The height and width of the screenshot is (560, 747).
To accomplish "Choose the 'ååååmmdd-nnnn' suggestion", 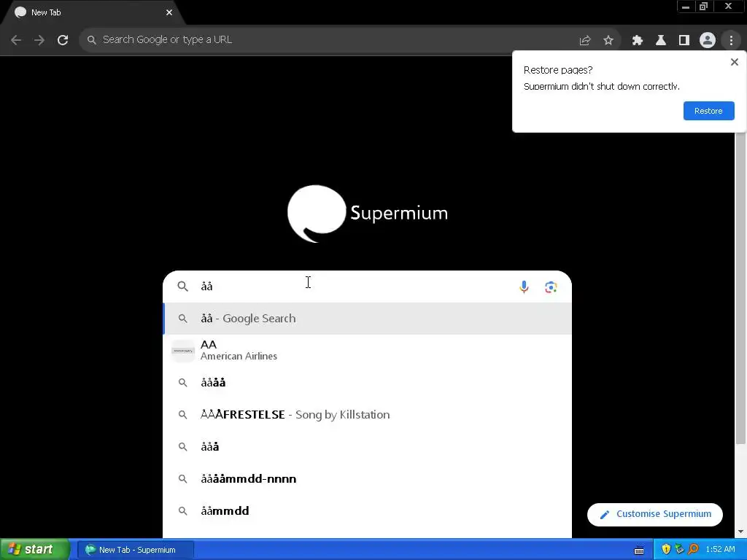I will pos(367,478).
